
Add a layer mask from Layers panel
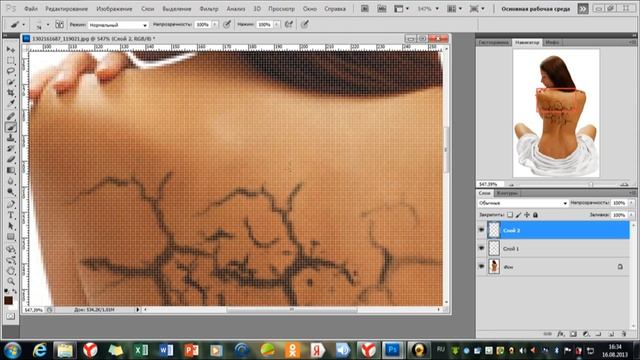point(573,333)
